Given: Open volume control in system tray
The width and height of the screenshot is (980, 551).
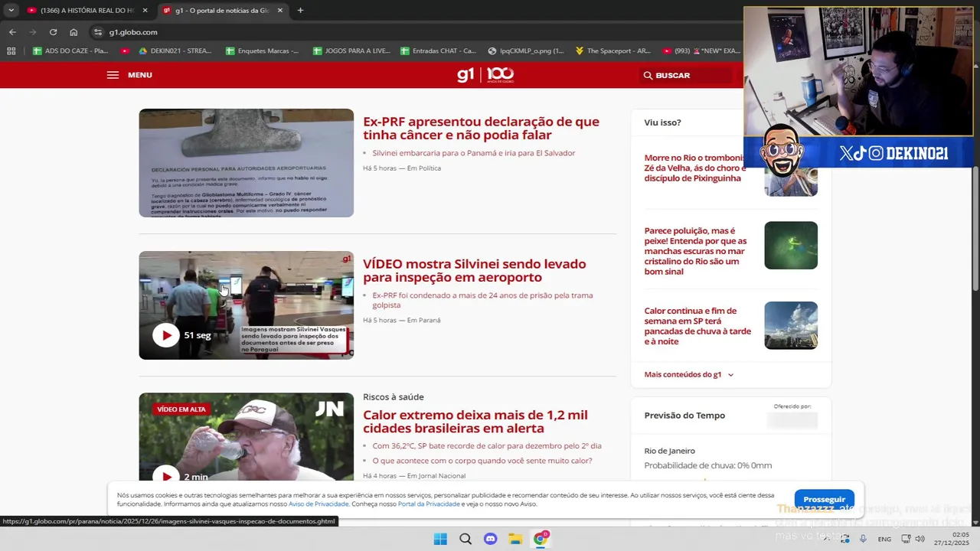Looking at the screenshot, I should tap(920, 539).
